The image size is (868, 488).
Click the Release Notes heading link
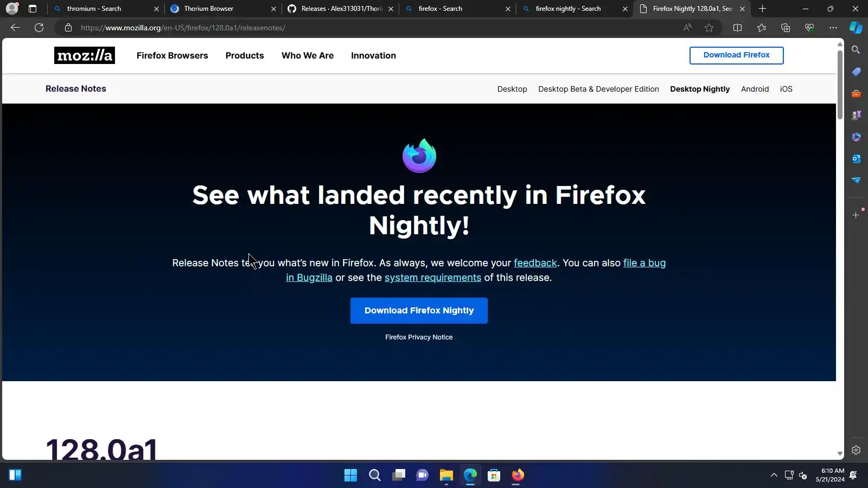tap(76, 88)
